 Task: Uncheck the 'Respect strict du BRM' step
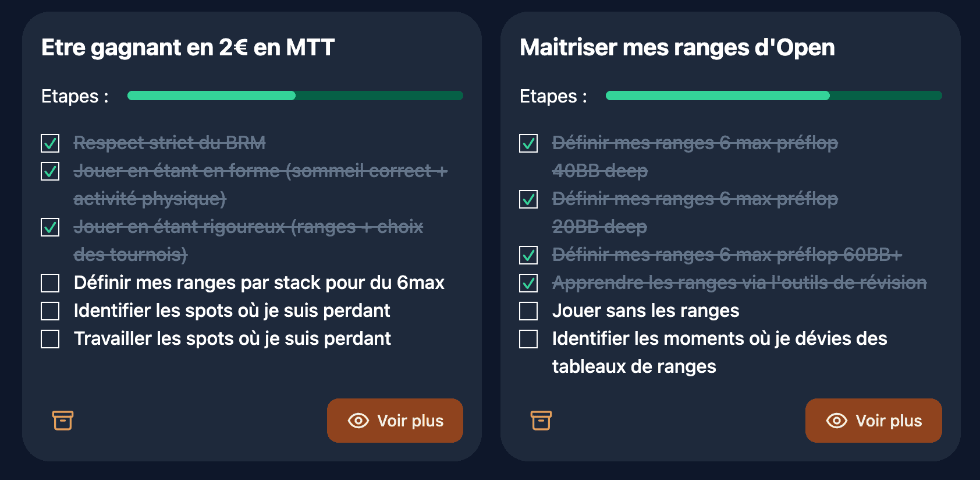tap(49, 143)
